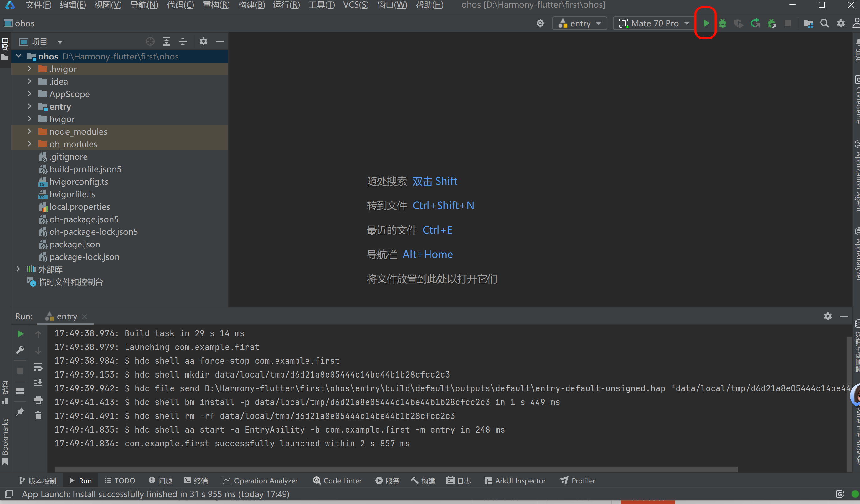860x504 pixels.
Task: Print the Run console output
Action: coord(38,399)
